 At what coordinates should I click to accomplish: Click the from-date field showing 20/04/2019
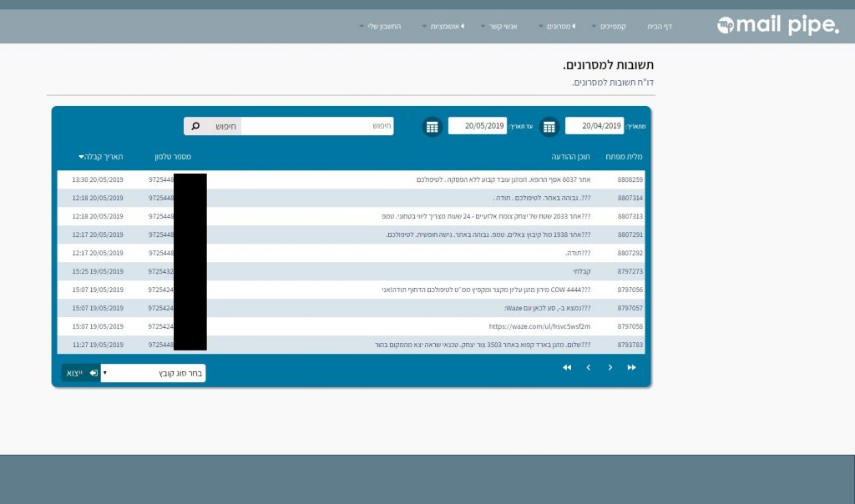(594, 126)
